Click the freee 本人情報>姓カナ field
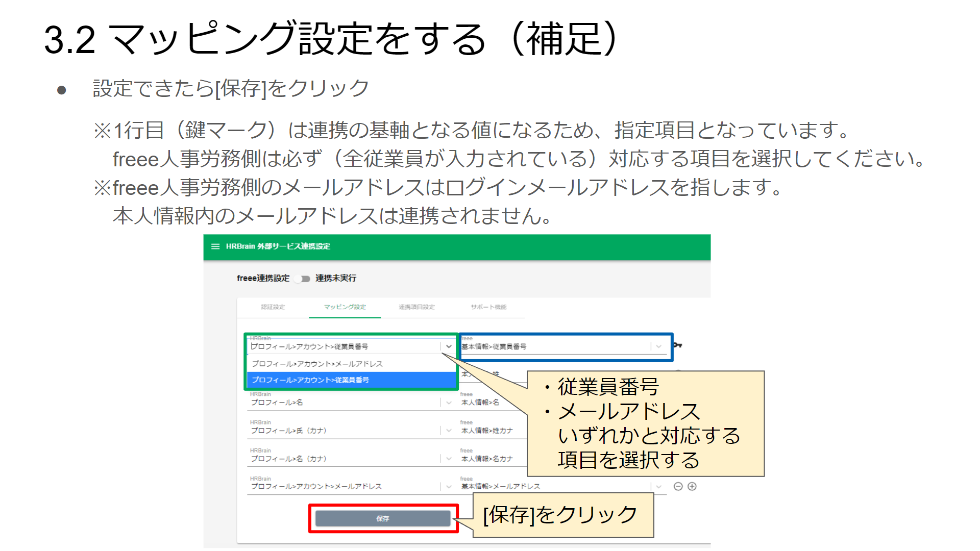This screenshot has width=980, height=551. point(493,431)
